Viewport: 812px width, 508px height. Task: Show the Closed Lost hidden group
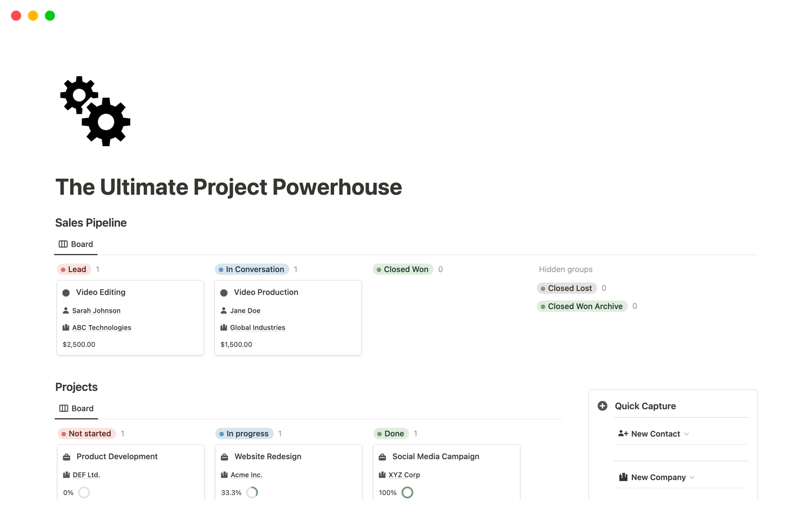(x=567, y=288)
